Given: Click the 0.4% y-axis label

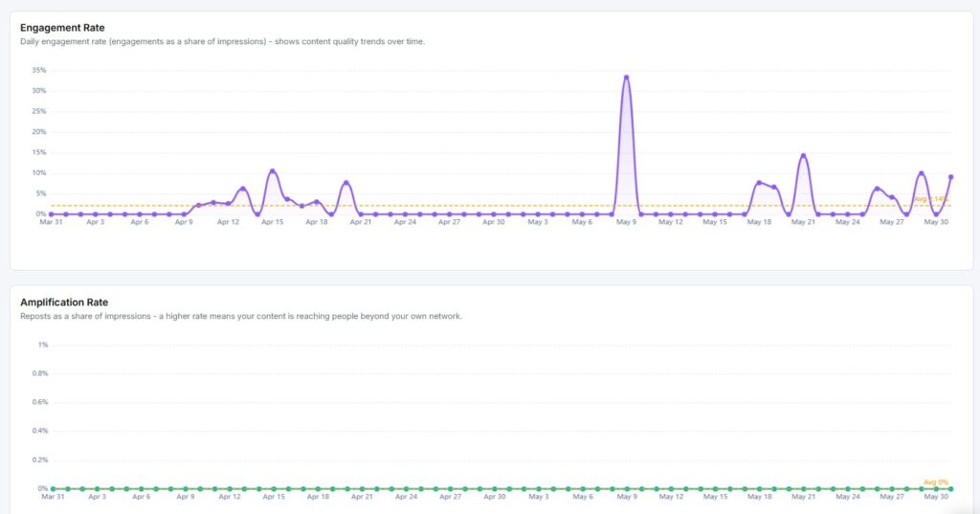Looking at the screenshot, I should click(40, 431).
